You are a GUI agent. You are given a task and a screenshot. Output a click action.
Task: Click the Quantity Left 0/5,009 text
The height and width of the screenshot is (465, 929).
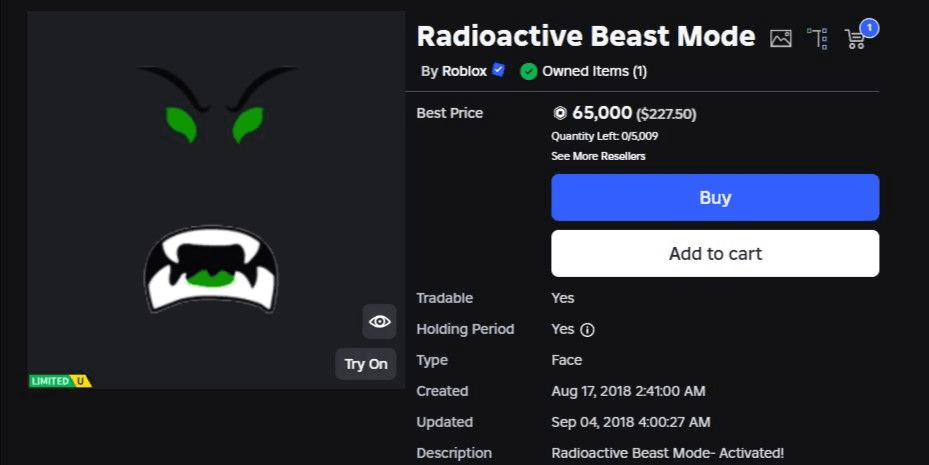pyautogui.click(x=604, y=136)
